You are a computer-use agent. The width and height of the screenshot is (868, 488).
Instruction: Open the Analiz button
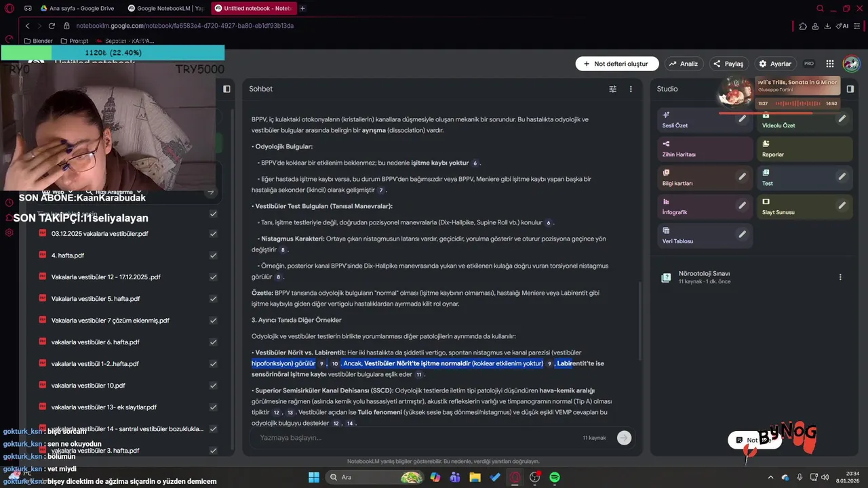(x=684, y=64)
